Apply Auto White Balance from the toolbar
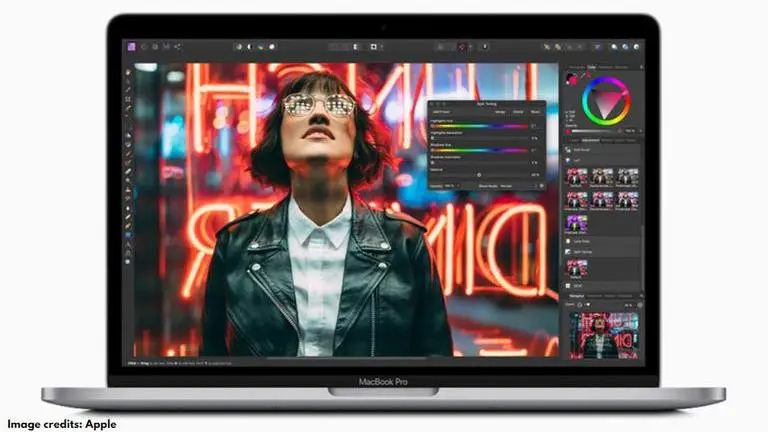This screenshot has width=768, height=432. (272, 47)
